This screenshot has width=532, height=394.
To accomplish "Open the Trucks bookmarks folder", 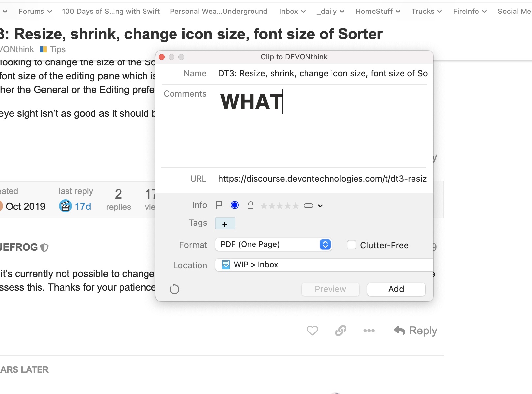I will pos(427,11).
